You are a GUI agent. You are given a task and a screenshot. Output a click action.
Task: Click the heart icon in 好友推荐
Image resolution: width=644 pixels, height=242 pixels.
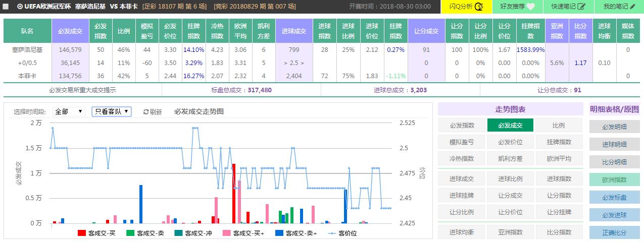click(x=530, y=7)
